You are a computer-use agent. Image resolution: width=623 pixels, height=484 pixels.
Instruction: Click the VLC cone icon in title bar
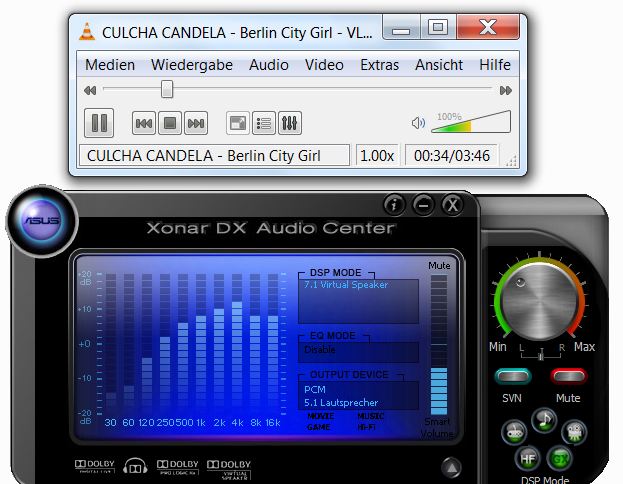tap(87, 32)
